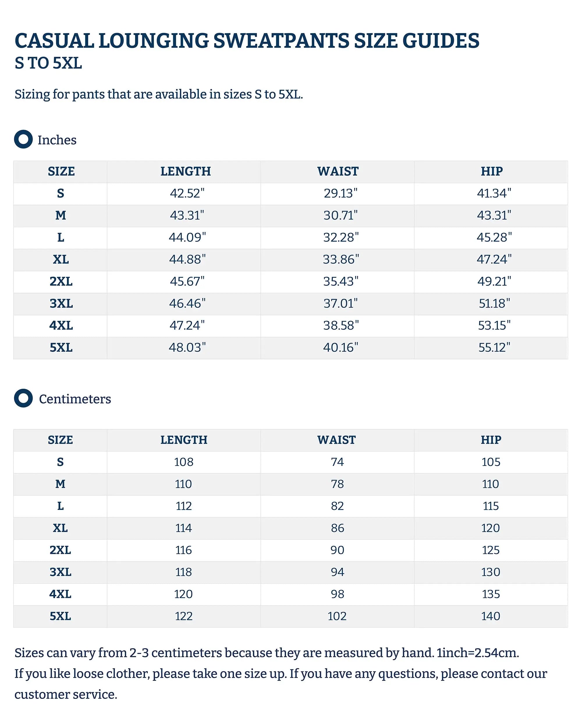Click the 55.12" hip cell

click(494, 347)
